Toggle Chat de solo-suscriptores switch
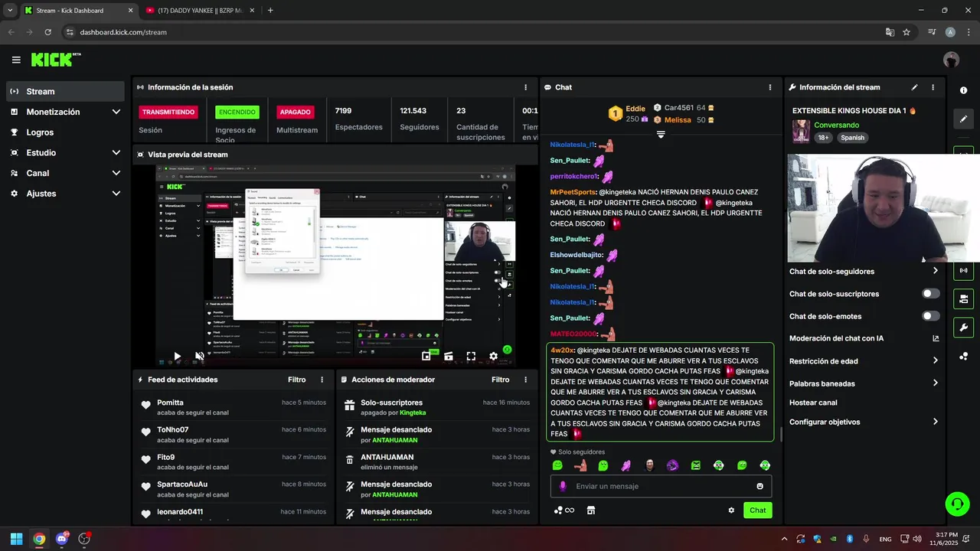The height and width of the screenshot is (551, 980). point(931,294)
